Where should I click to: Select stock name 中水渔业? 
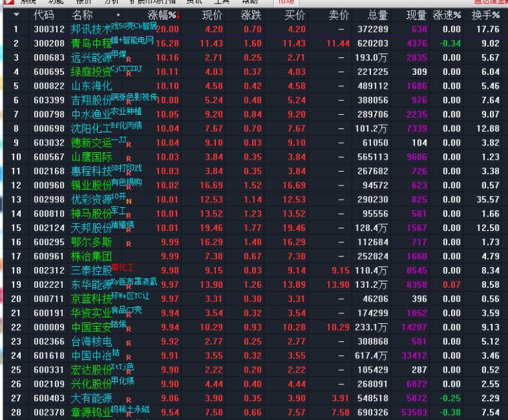[x=92, y=115]
